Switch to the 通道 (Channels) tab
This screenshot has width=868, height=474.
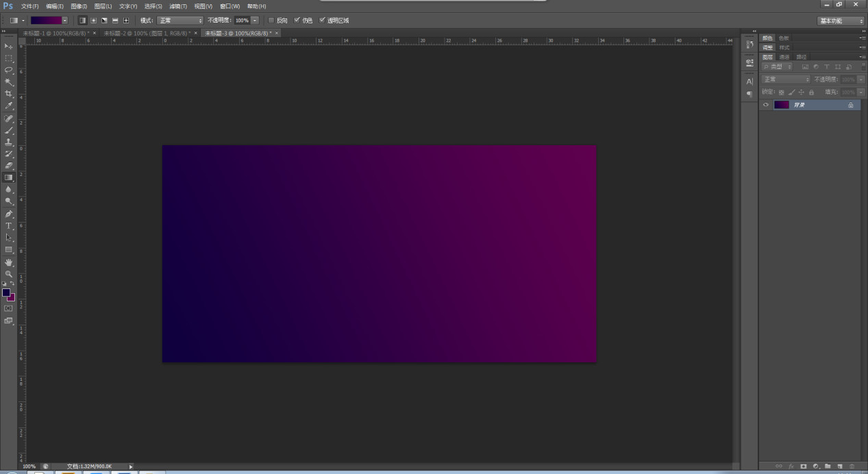click(784, 57)
